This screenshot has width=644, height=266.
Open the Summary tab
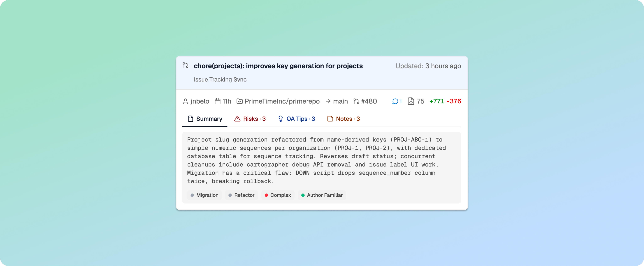coord(205,119)
